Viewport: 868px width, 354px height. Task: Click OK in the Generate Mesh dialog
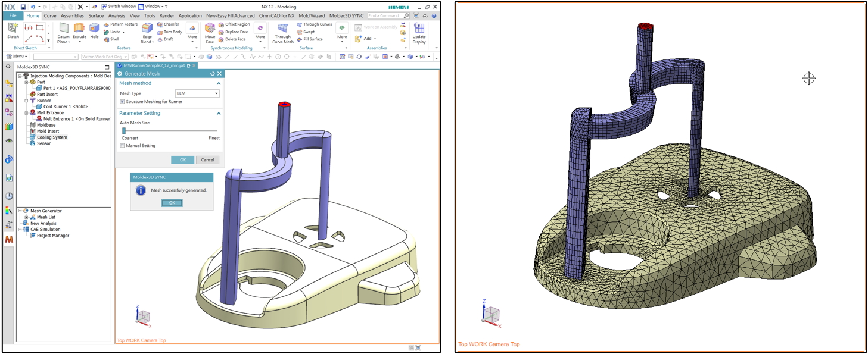point(183,160)
